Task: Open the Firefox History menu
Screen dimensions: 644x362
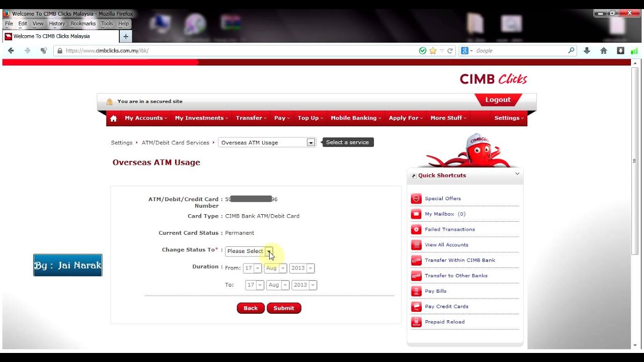Action: (x=57, y=24)
